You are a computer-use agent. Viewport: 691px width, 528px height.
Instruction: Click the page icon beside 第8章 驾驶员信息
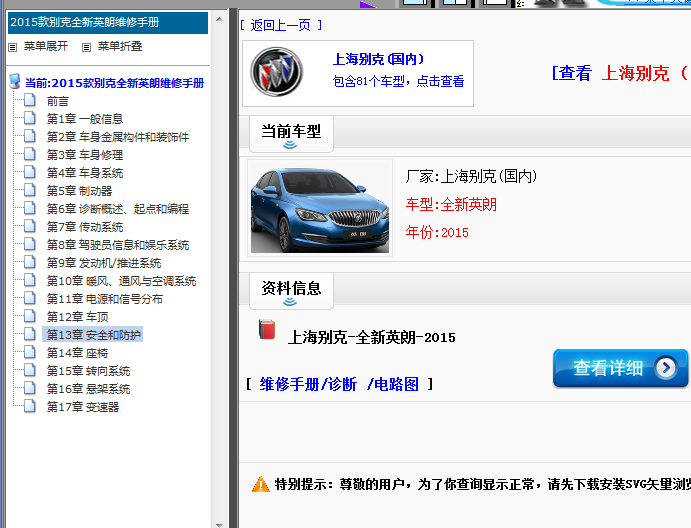(x=30, y=244)
